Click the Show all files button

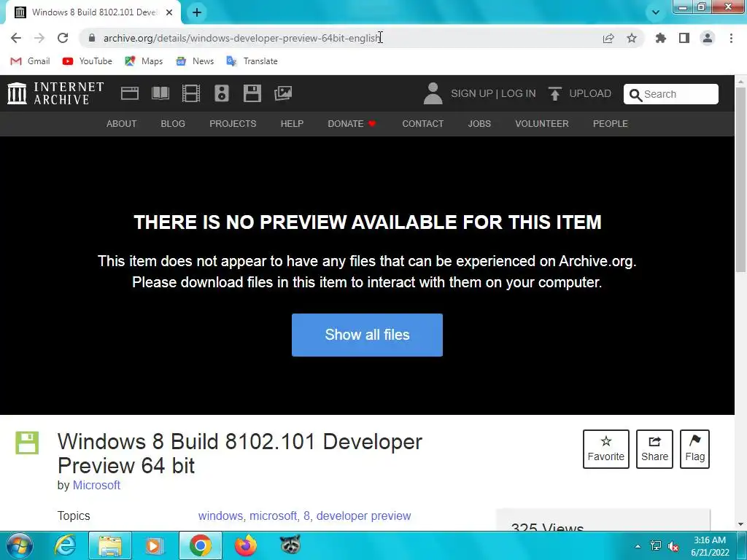pos(368,335)
